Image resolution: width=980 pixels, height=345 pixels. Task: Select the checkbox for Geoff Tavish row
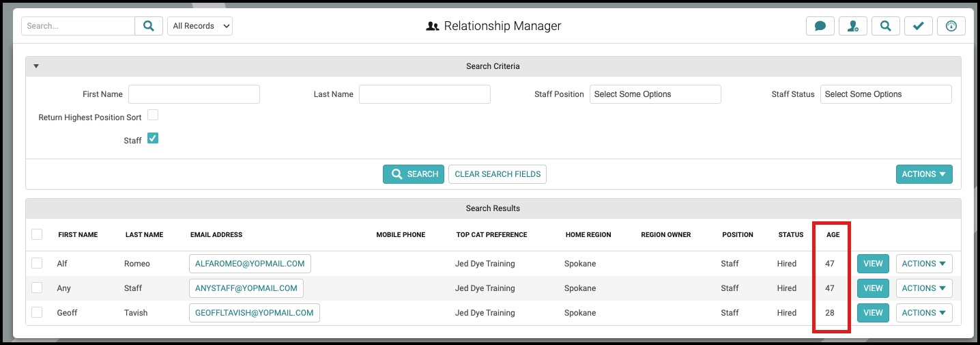click(37, 312)
